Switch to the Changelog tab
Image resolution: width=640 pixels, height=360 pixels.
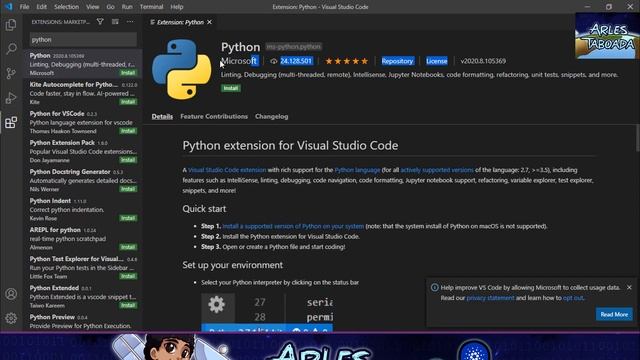(x=271, y=116)
